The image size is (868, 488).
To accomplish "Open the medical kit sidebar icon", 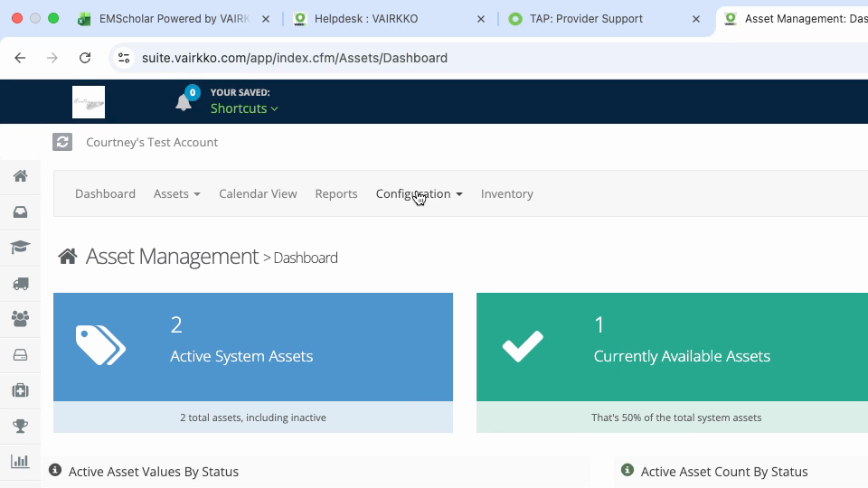I will pyautogui.click(x=21, y=390).
